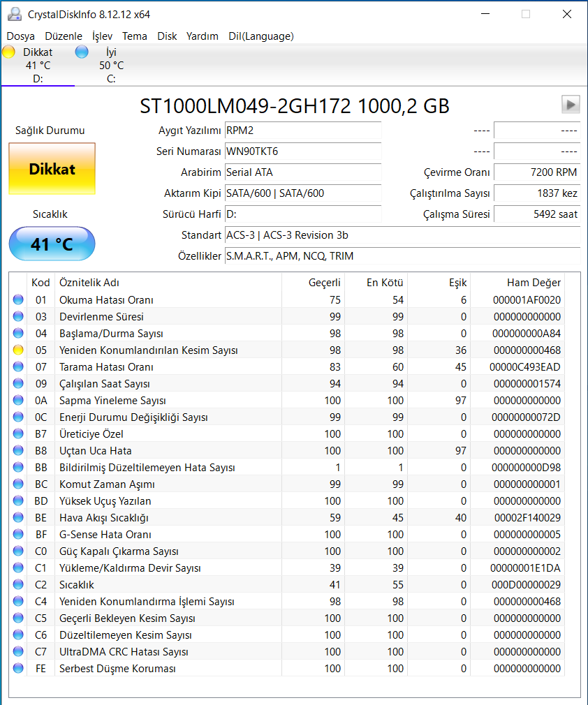The width and height of the screenshot is (588, 705).
Task: Open the Tema menu
Action: 135,36
